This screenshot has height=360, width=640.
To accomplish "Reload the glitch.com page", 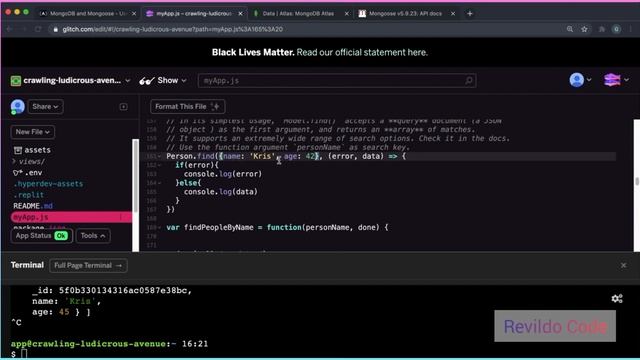I will point(38,29).
